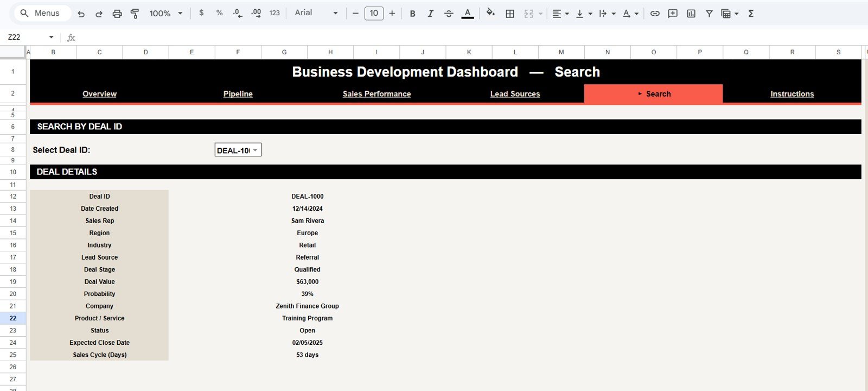Toggle bold formatting

412,14
